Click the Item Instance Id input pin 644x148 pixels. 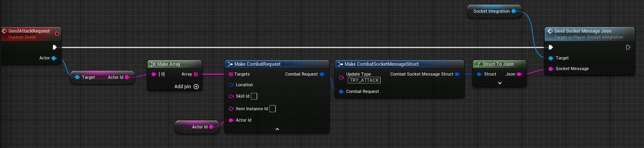pyautogui.click(x=231, y=109)
